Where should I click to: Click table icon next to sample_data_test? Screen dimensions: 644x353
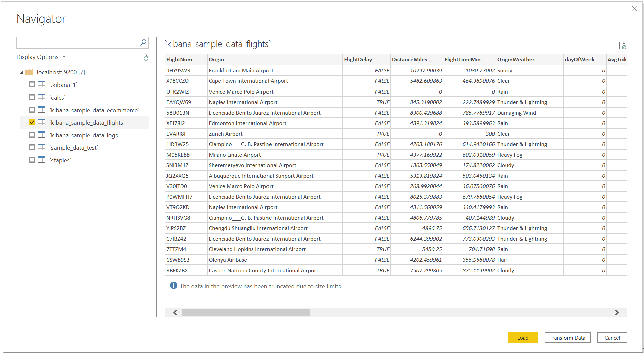tap(41, 147)
